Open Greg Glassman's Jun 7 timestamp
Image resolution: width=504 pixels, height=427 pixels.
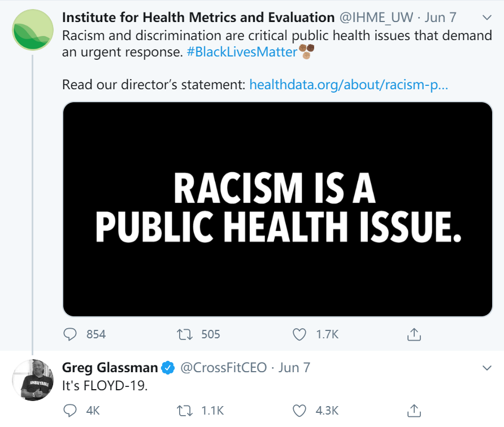click(294, 368)
